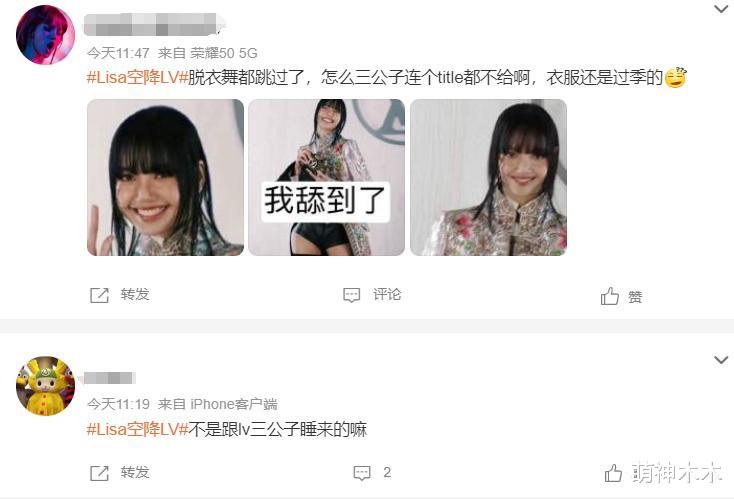
Task: Open the second poster's yellow cartoon avatar
Action: point(45,386)
